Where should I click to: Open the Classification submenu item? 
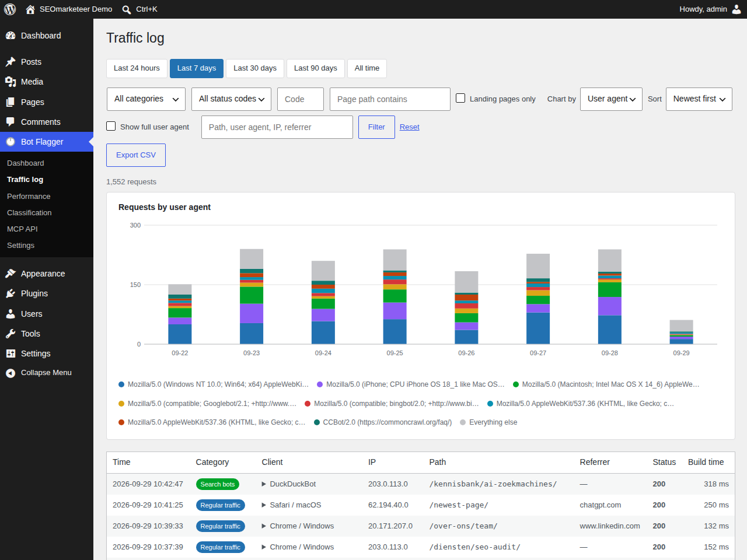[x=29, y=213]
